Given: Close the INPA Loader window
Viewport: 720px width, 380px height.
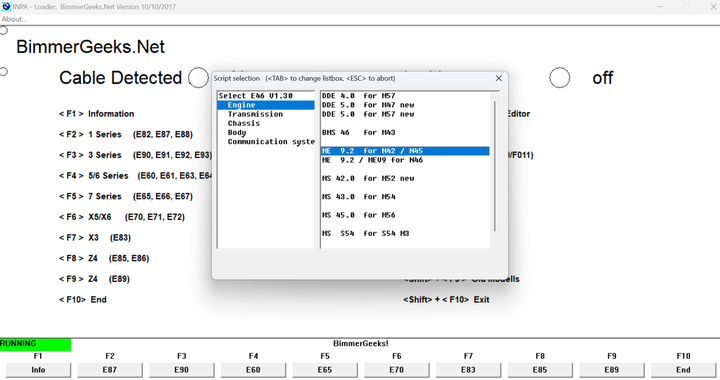Looking at the screenshot, I should point(713,7).
